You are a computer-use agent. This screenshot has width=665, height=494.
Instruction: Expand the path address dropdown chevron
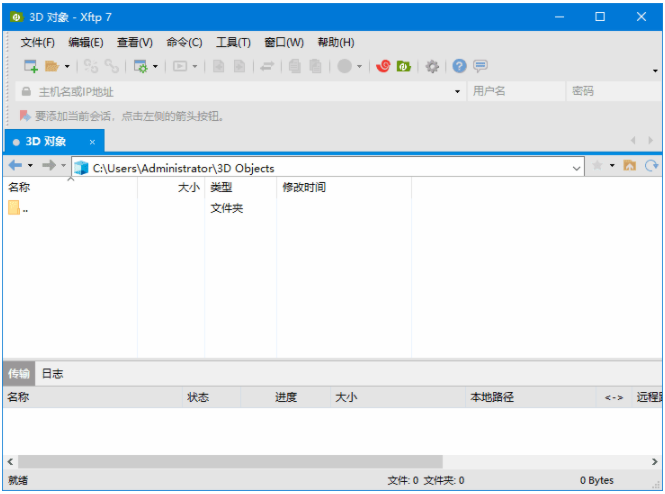576,168
